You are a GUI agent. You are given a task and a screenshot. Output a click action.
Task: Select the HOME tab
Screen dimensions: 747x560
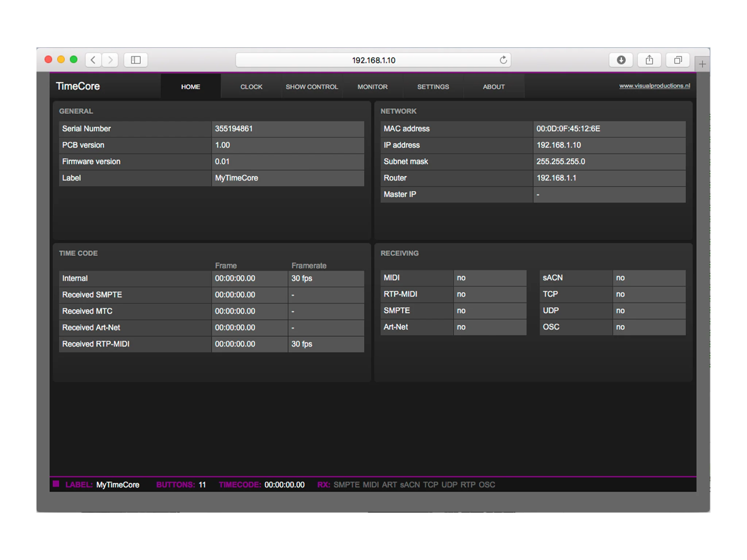click(190, 87)
